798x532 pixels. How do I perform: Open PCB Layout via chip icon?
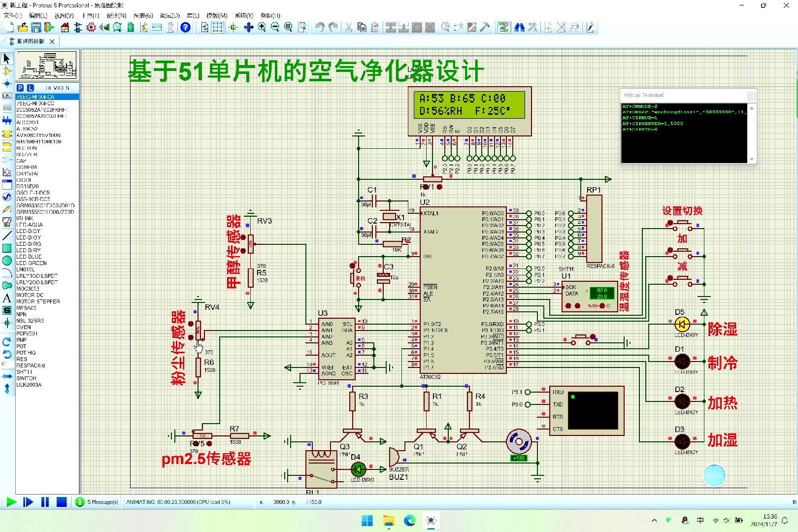pos(91,28)
